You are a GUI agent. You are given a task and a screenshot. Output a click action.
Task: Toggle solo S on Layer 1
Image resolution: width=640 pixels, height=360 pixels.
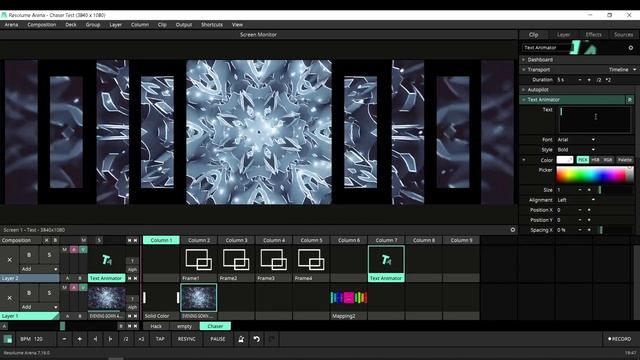49,293
